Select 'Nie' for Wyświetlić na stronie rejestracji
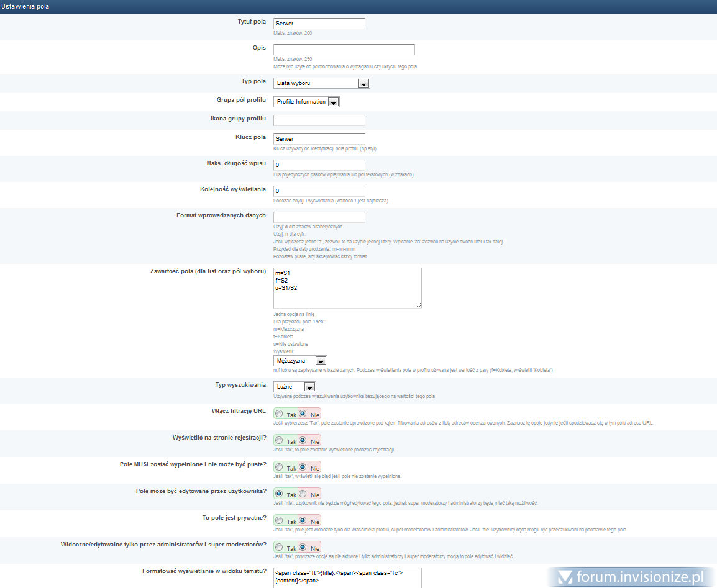 (x=303, y=440)
